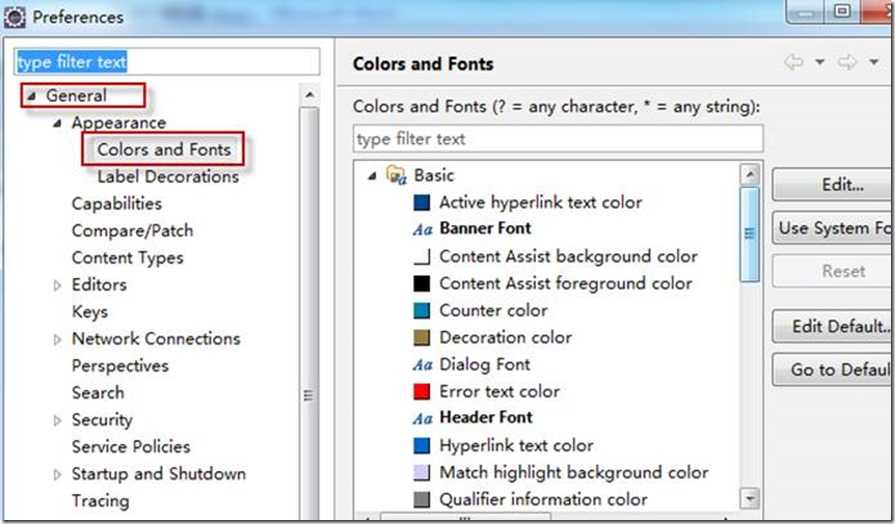Select the Qualifier information color swatch
The width and height of the screenshot is (895, 524).
[x=422, y=500]
